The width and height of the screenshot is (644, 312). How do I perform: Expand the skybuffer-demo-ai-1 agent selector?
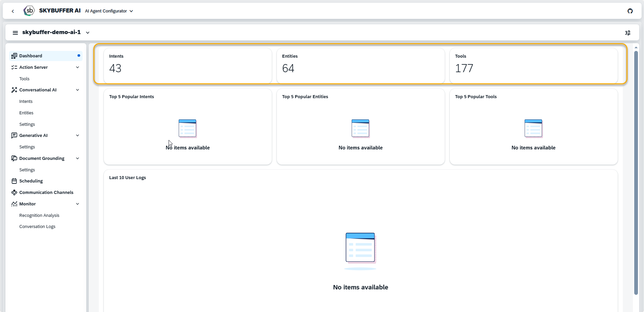pos(88,33)
